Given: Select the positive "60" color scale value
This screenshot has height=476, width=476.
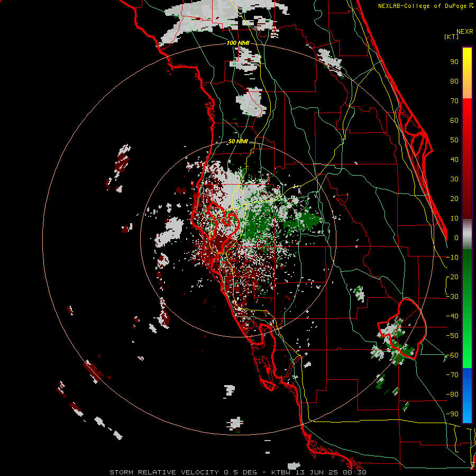Looking at the screenshot, I should [454, 121].
